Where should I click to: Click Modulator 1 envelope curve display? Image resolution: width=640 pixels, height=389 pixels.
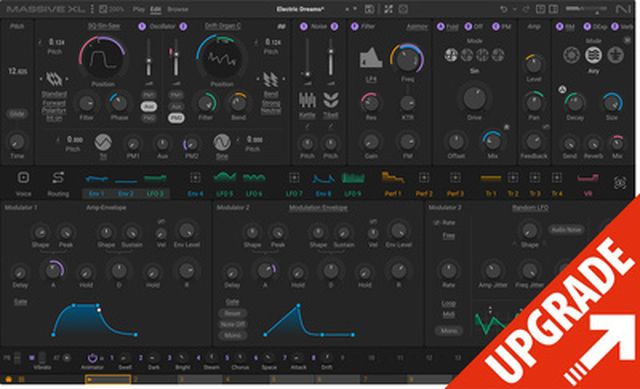pos(94,320)
